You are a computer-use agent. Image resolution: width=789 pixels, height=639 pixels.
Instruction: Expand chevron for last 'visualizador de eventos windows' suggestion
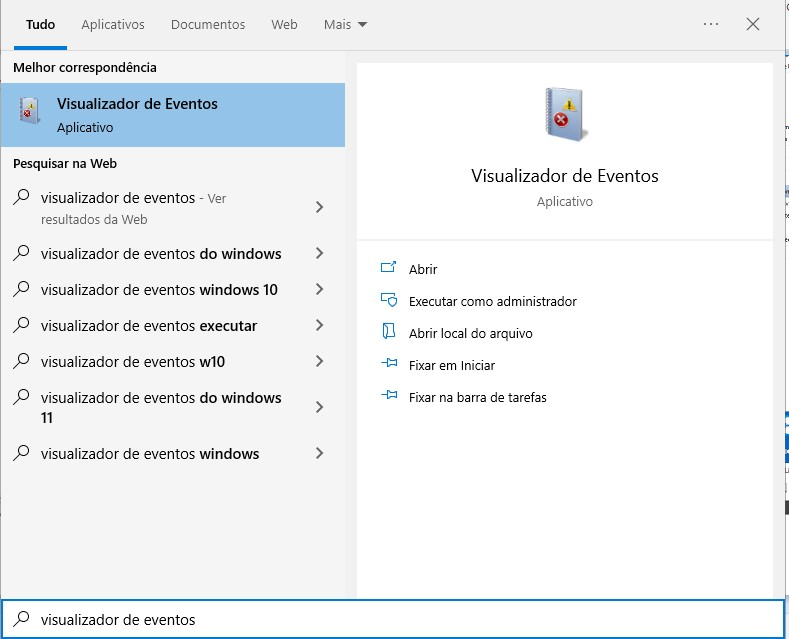[319, 453]
